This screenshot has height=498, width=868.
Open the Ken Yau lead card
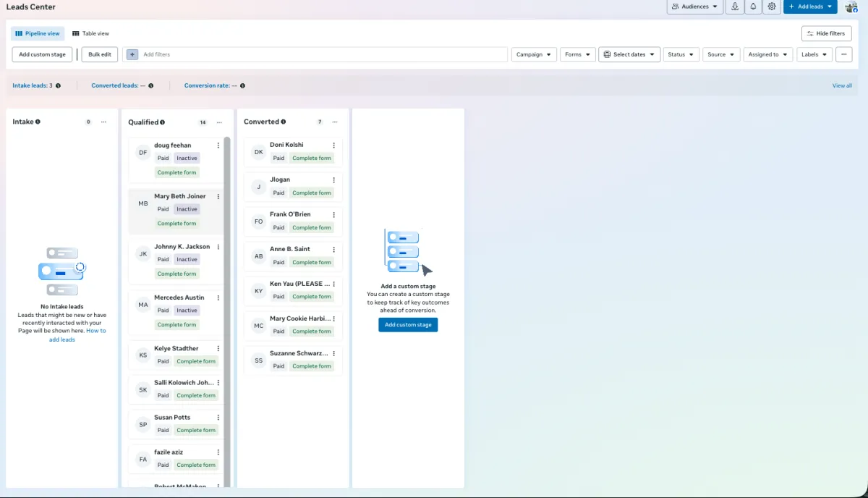pos(293,290)
